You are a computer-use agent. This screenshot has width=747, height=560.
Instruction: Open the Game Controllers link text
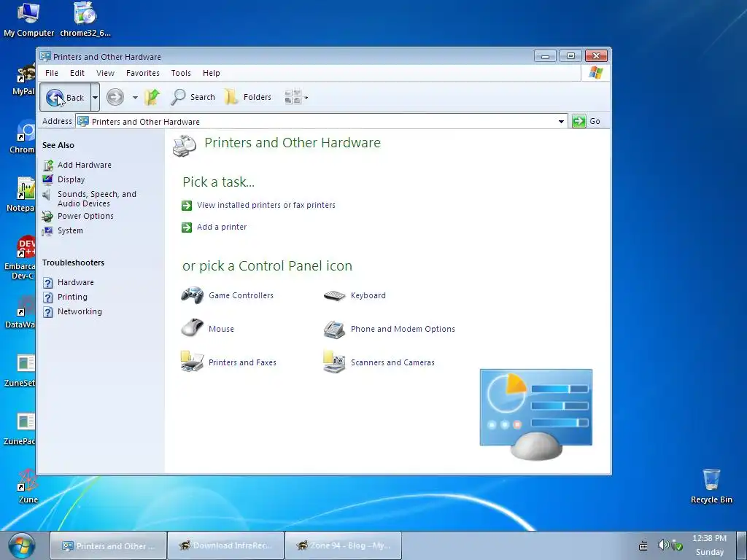[241, 296]
